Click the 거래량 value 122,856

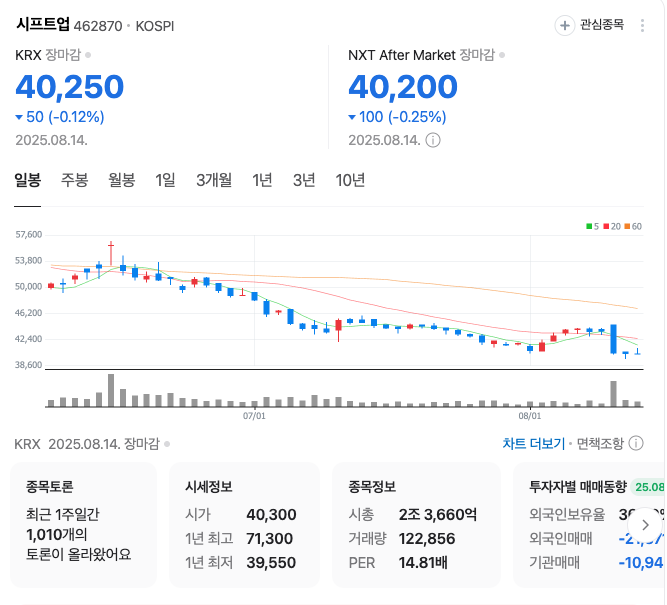[x=427, y=539]
